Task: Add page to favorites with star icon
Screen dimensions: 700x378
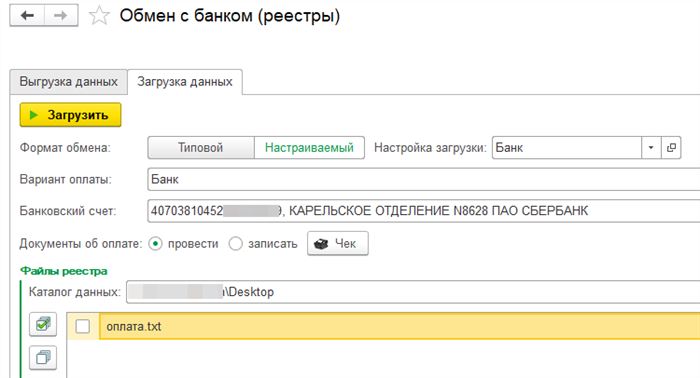Action: coord(99,16)
